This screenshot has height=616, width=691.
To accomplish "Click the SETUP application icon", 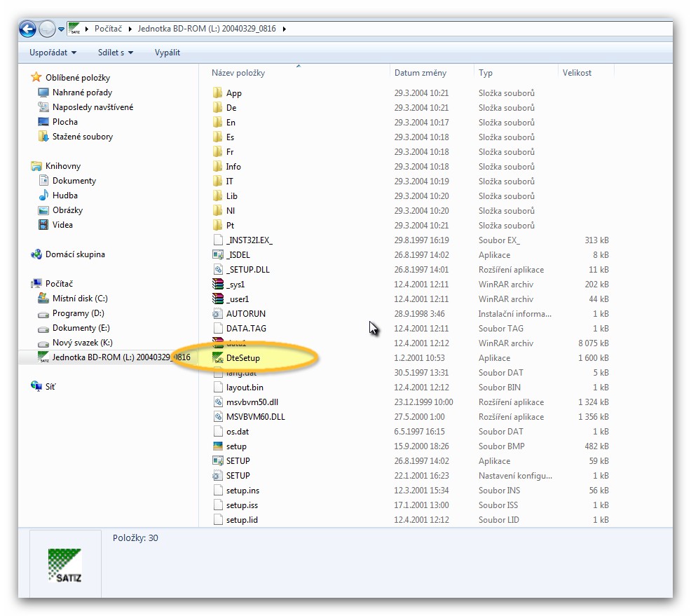I will 217,461.
